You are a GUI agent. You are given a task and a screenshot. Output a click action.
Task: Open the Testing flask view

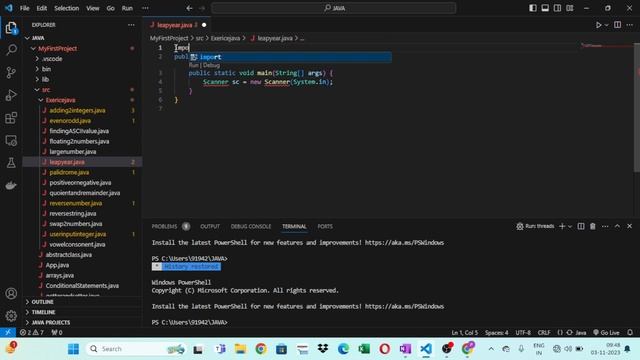(x=11, y=162)
